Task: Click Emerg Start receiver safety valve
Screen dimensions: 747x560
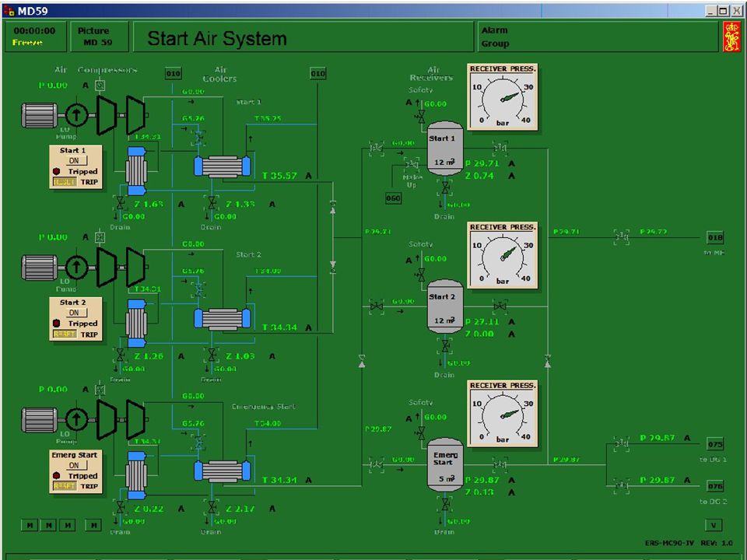Action: click(x=421, y=433)
